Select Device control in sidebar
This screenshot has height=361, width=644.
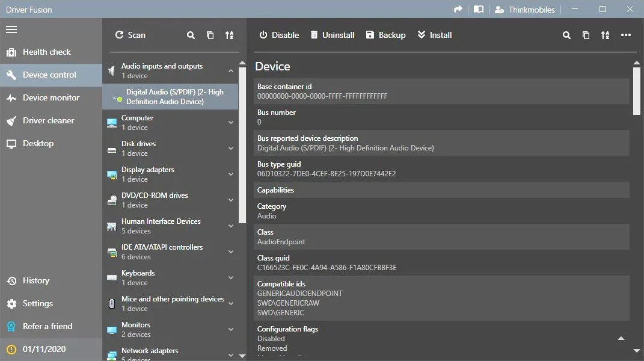click(51, 75)
